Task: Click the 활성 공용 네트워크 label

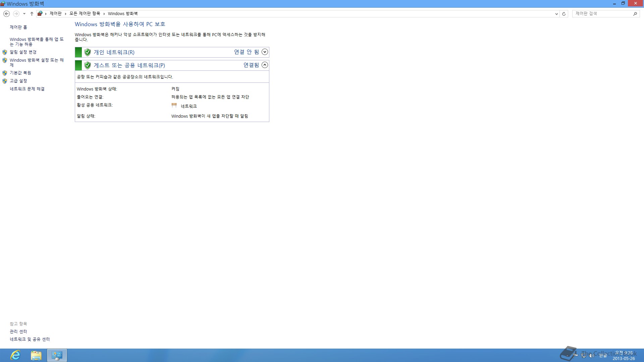Action: [x=95, y=105]
